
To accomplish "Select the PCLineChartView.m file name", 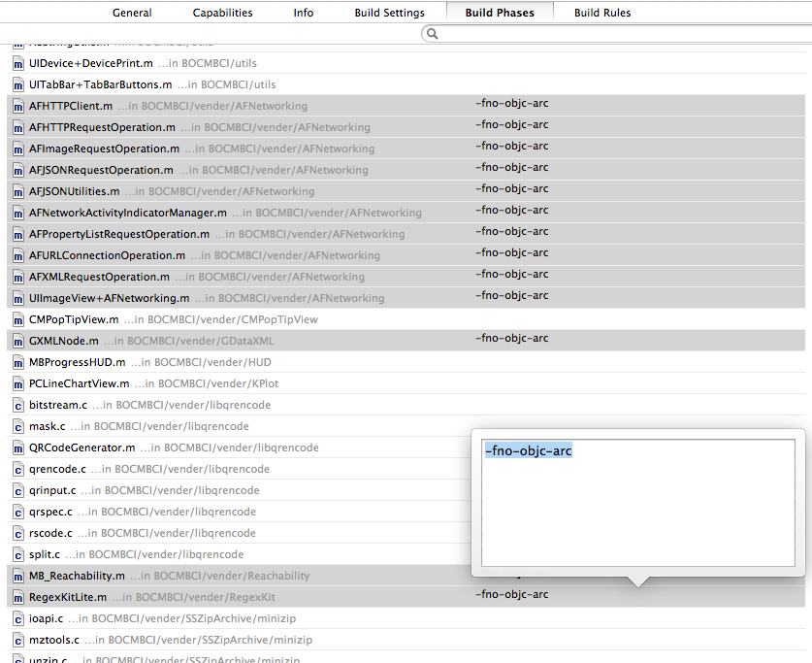I will [80, 383].
